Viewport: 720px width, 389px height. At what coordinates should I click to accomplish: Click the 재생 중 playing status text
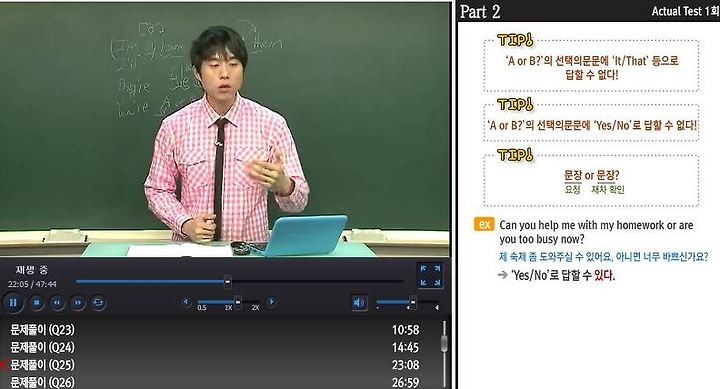31,270
